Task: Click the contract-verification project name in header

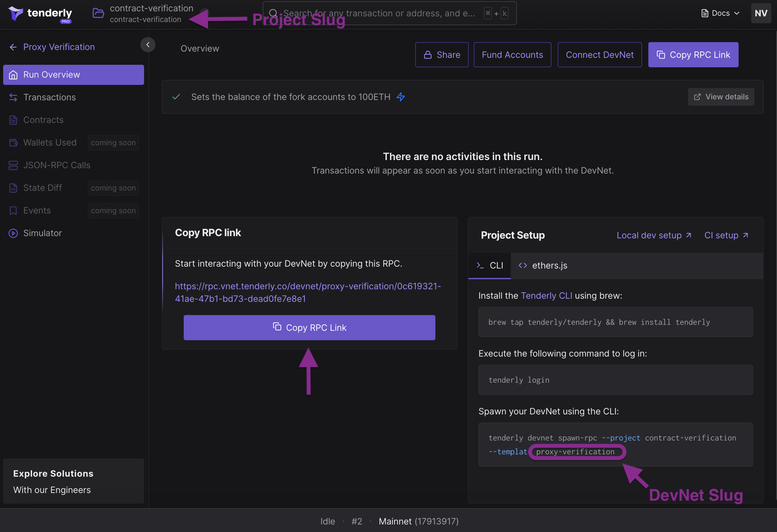Action: [x=151, y=8]
